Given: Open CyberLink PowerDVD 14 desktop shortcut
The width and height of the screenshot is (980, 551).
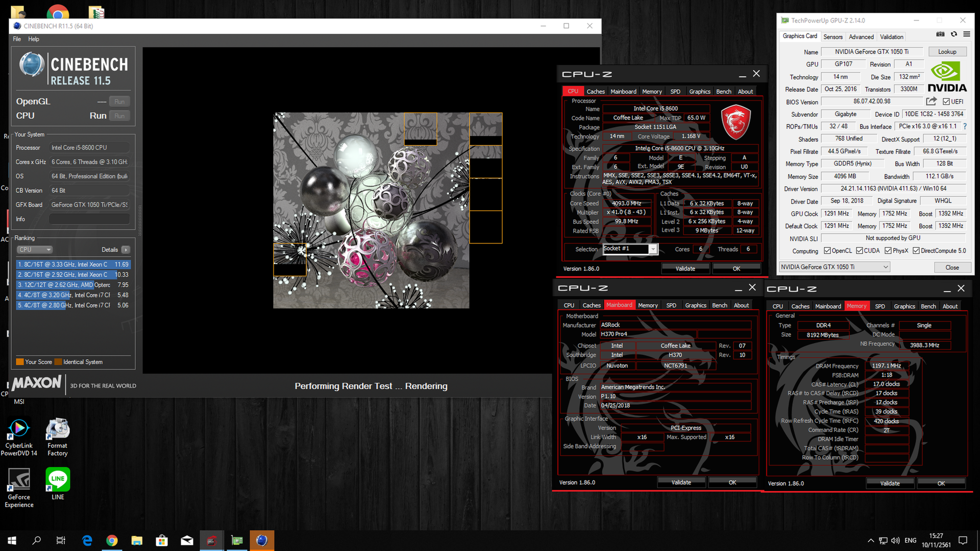Looking at the screenshot, I should coord(19,437).
